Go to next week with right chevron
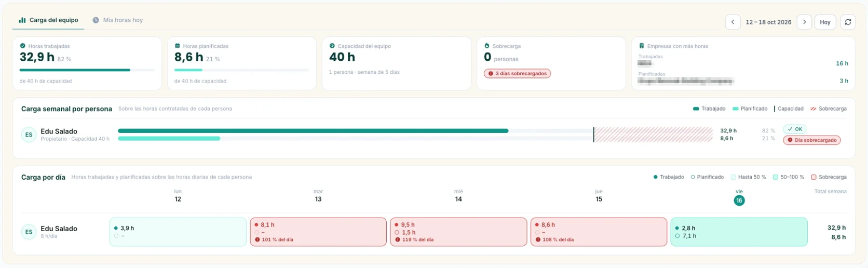 pos(804,22)
